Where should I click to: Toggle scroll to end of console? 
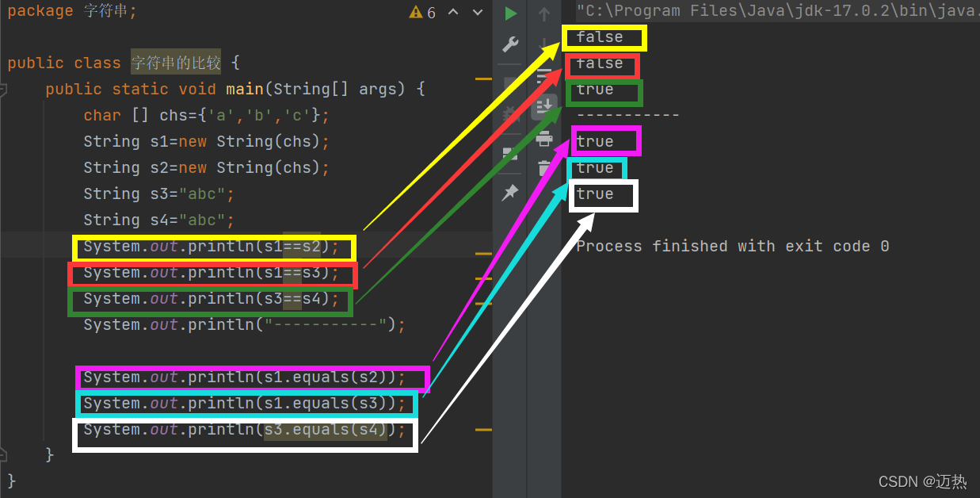tap(543, 105)
